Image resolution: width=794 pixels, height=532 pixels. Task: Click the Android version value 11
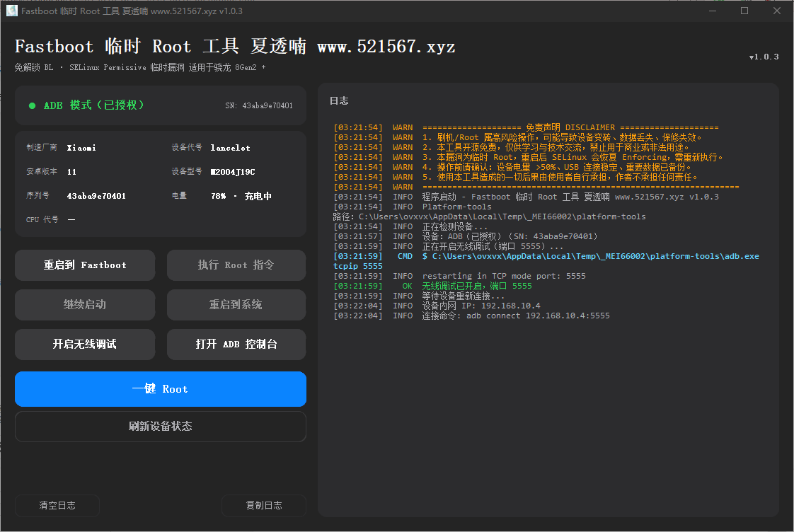coord(71,172)
